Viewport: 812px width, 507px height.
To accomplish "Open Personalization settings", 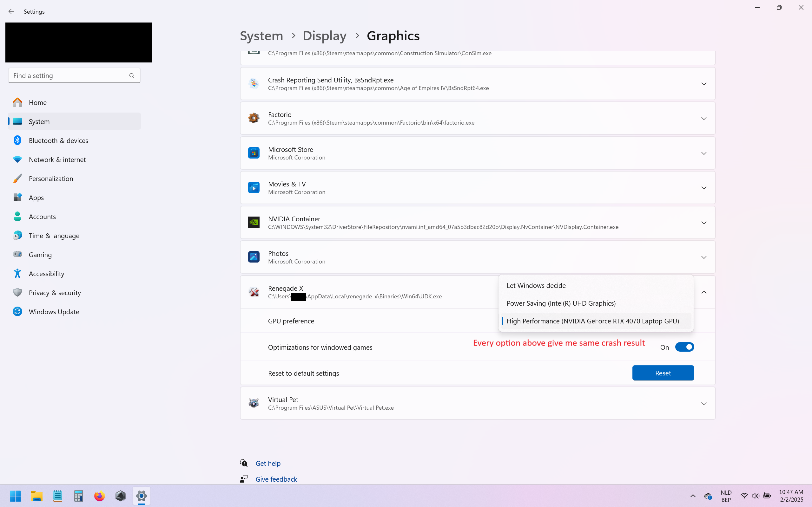I will (x=74, y=179).
